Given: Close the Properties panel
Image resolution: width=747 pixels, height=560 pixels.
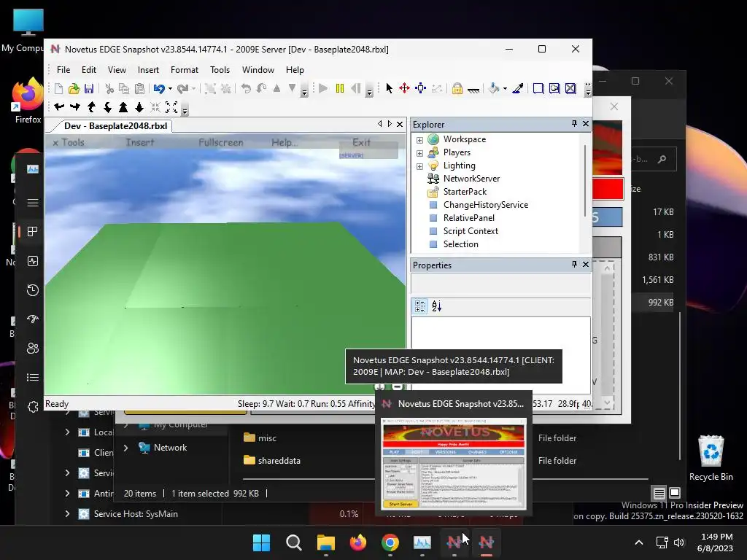Looking at the screenshot, I should 586,264.
